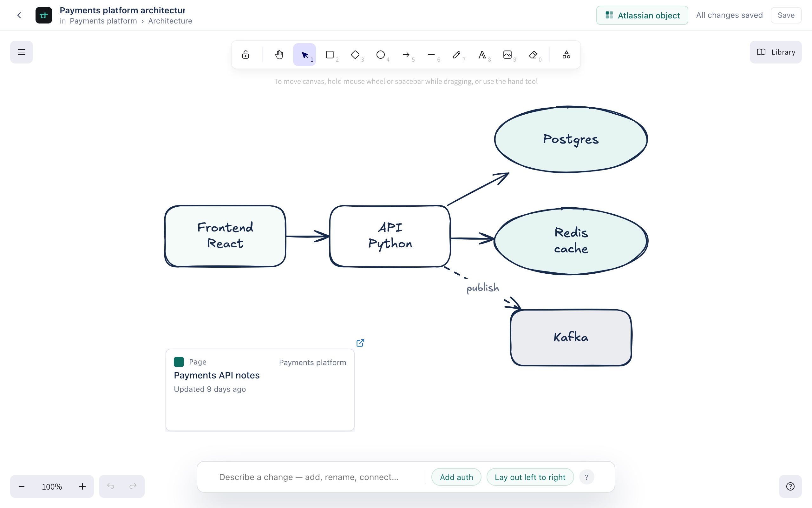The width and height of the screenshot is (812, 508).
Task: Select the Arrow drawing tool
Action: (406, 55)
